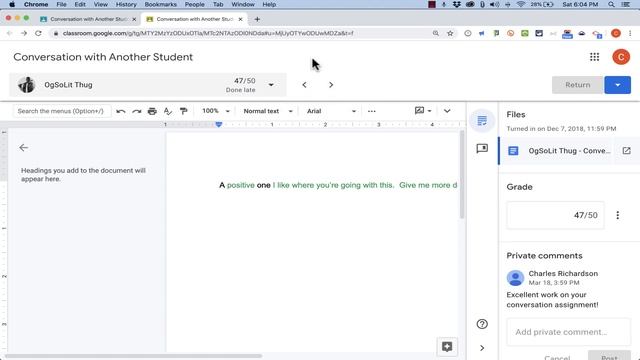Image resolution: width=640 pixels, height=360 pixels.
Task: Change the 100% zoom level dropdown
Action: click(x=216, y=111)
